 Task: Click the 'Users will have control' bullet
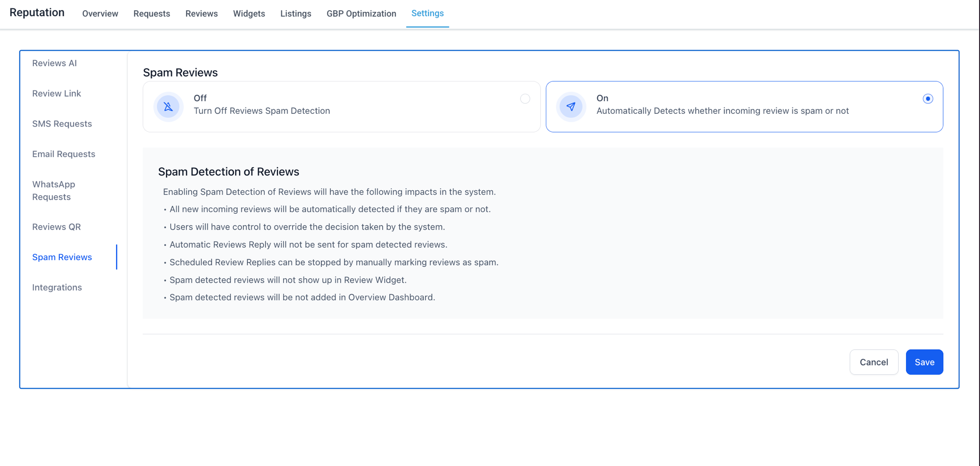point(307,227)
